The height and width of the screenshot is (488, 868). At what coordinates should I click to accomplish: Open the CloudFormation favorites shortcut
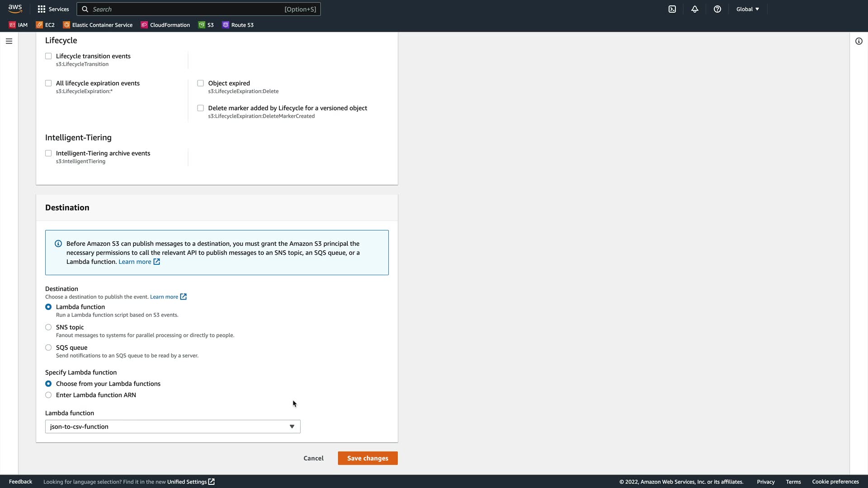(165, 25)
